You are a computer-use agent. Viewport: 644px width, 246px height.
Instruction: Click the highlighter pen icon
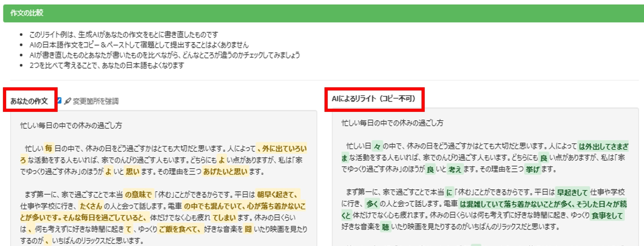tap(67, 101)
